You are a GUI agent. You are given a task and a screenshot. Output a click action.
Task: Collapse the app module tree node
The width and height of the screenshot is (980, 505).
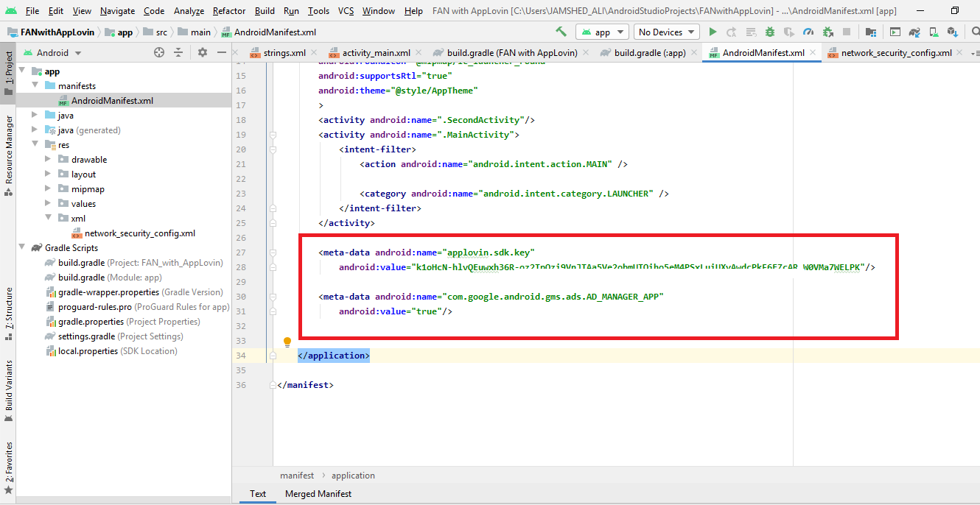click(23, 71)
